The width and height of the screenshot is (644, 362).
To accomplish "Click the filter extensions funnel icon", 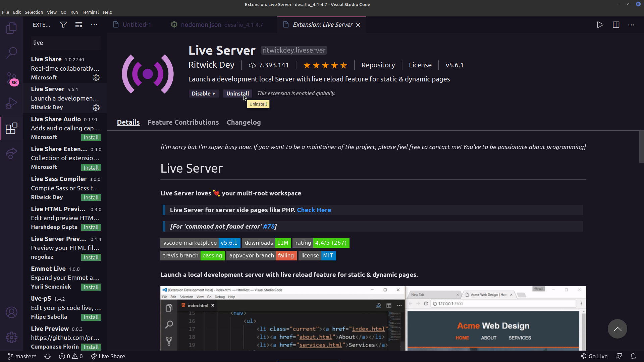I will tap(63, 25).
